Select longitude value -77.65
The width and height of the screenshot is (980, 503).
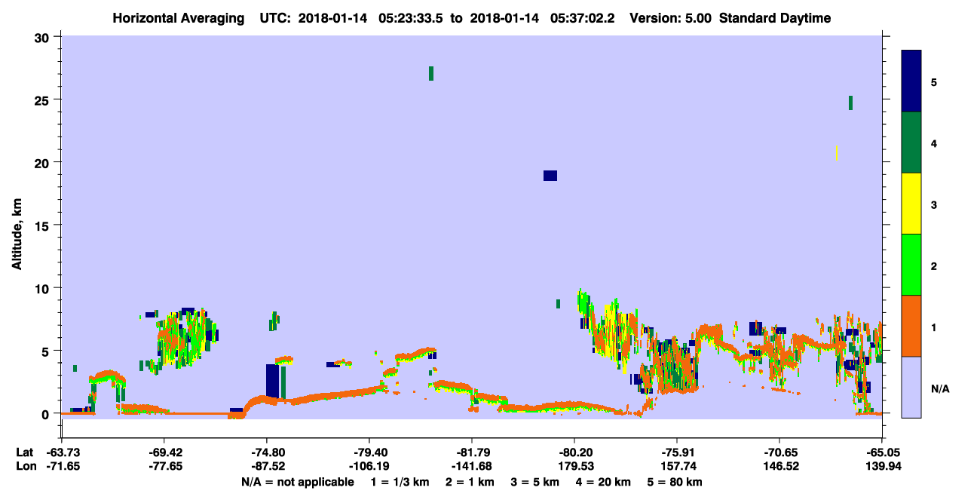coord(164,466)
